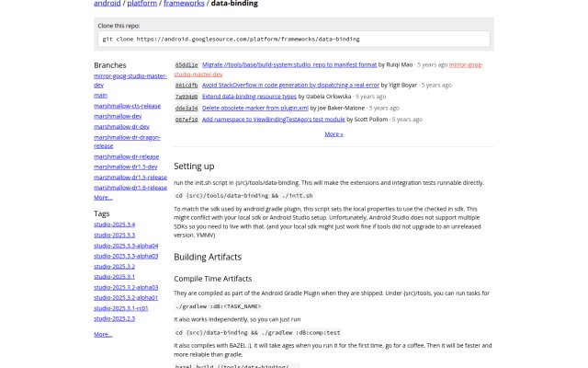Show more branches via More link

click(x=103, y=198)
